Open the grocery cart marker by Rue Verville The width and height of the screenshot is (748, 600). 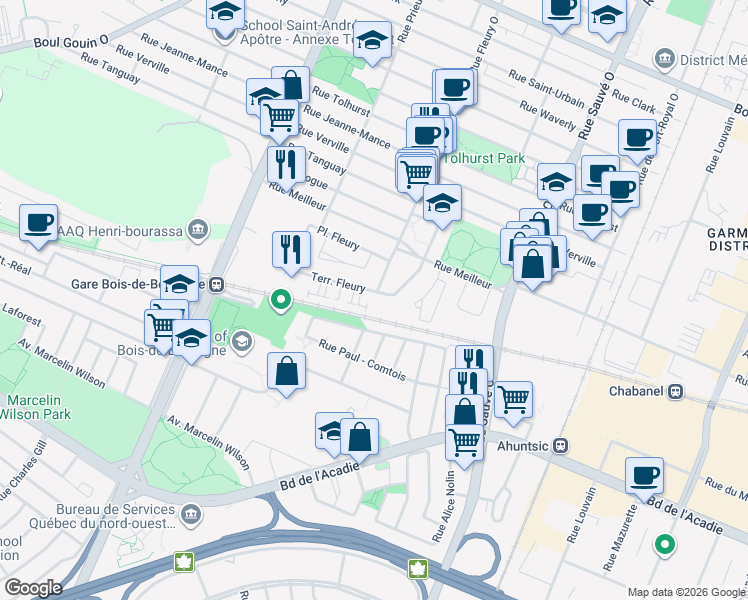280,118
